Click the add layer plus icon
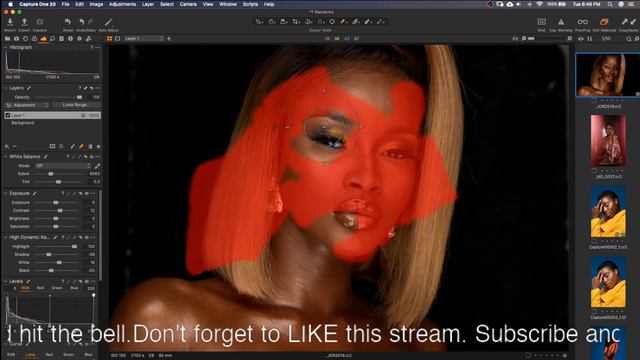640x360 pixels. 7,146
